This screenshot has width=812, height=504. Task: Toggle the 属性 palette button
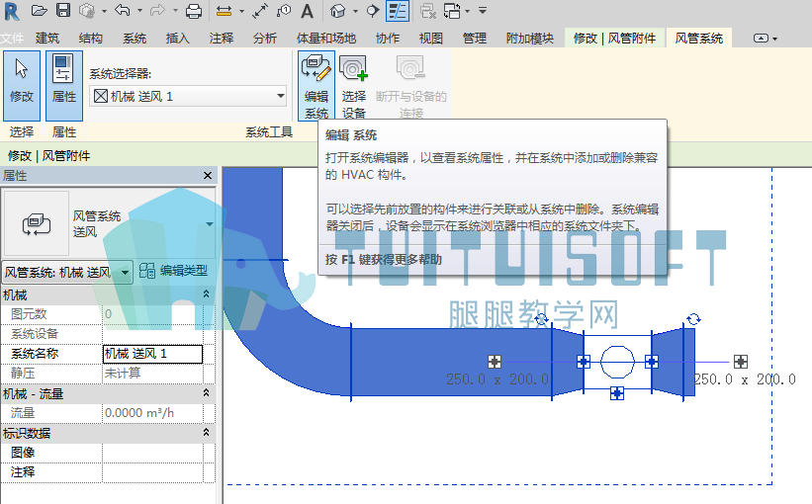64,86
